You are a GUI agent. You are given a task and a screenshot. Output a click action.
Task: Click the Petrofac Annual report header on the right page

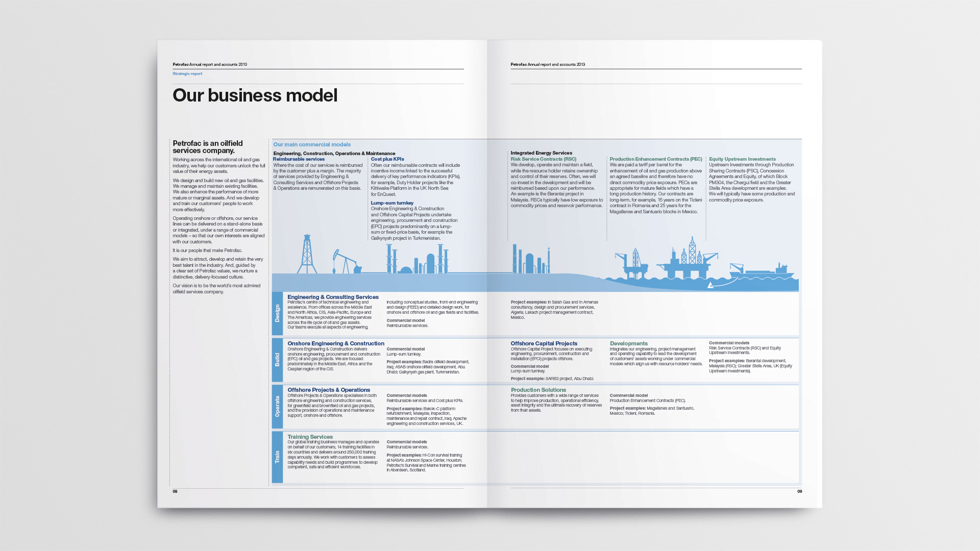(x=548, y=64)
